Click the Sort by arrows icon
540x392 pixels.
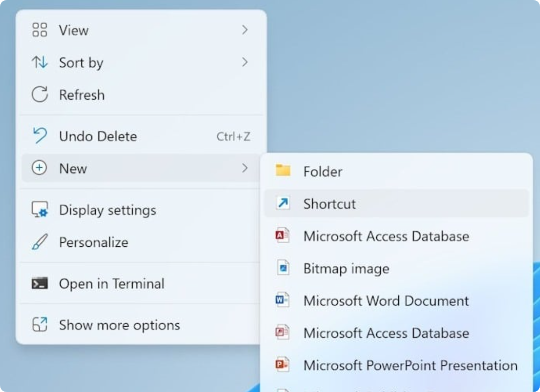(x=40, y=63)
